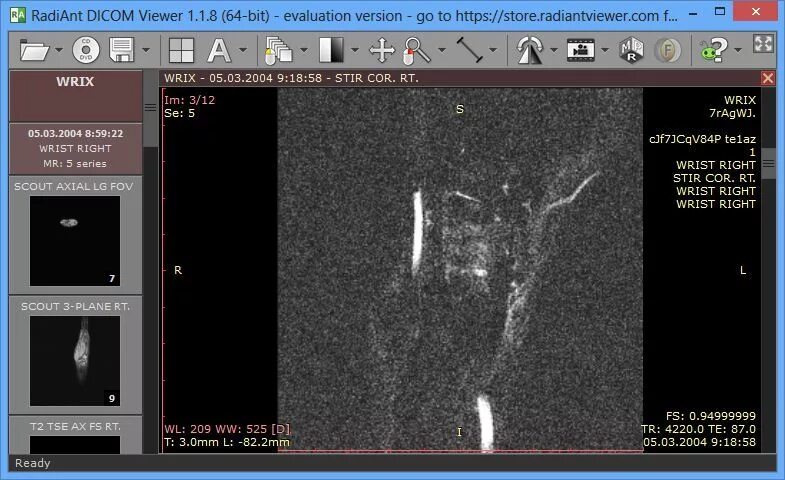785x480 pixels.
Task: Select the WRIX patient tab
Action: [75, 96]
